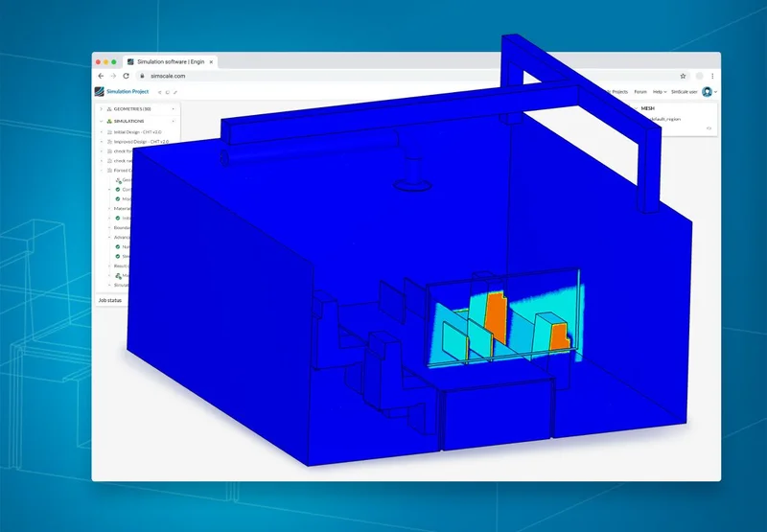
Task: Click the plus button next to SIMULATIONS
Action: coord(173,122)
